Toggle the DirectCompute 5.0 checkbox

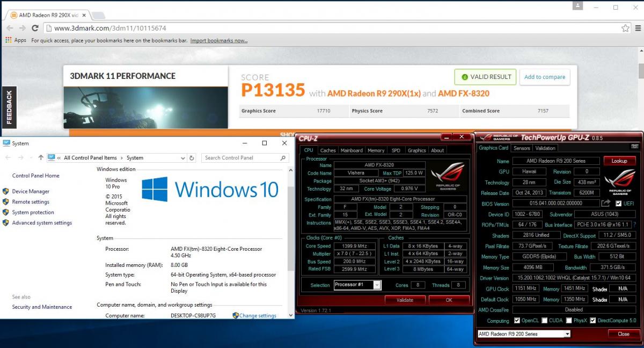click(593, 321)
